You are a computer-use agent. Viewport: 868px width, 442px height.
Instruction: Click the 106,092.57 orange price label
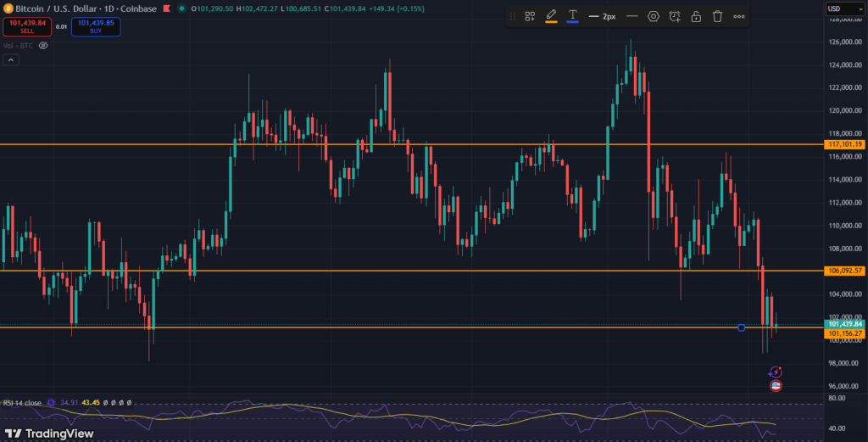tap(844, 271)
